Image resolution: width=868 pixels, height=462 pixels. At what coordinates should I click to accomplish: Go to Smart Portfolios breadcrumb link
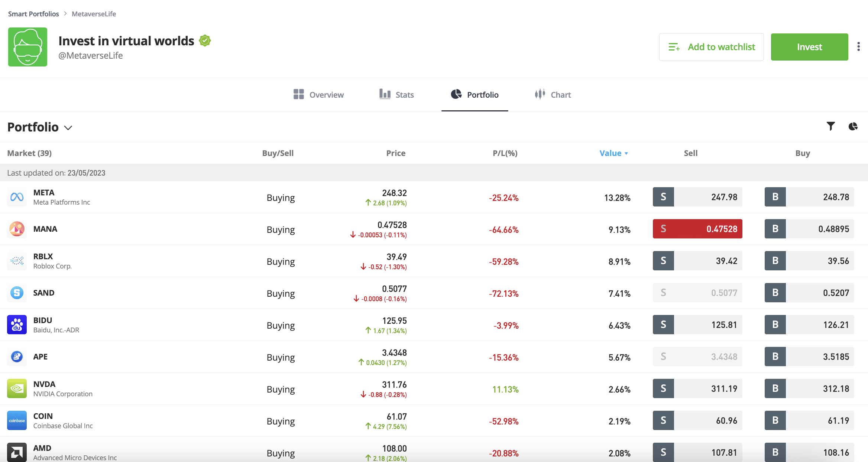(33, 14)
